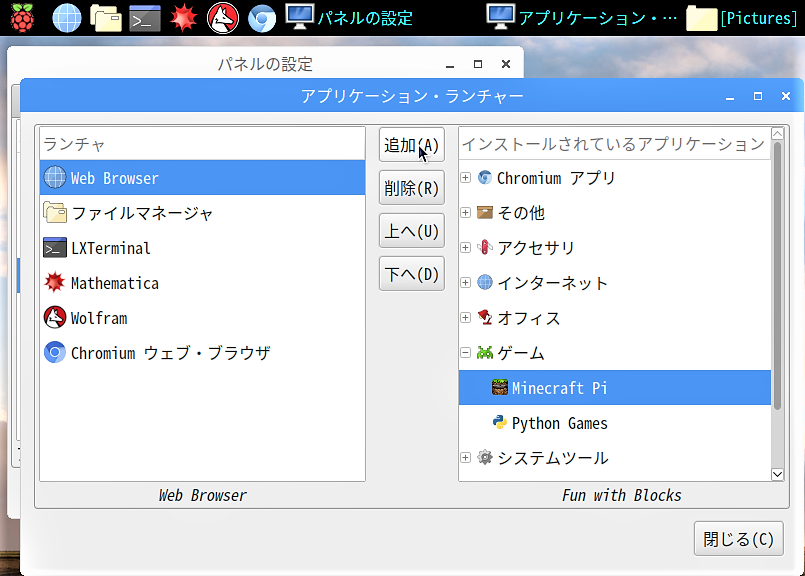This screenshot has width=805, height=576.
Task: Switch to the [Pictures] window in taskbar
Action: (741, 18)
